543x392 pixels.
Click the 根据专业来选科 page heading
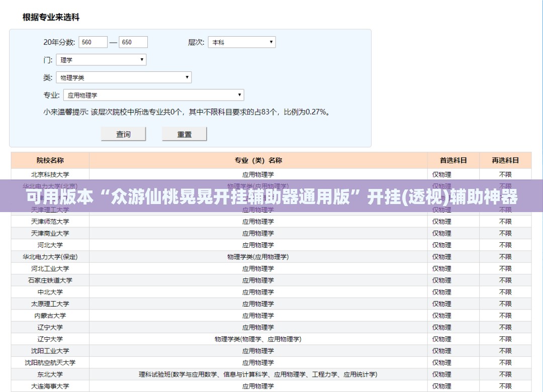pyautogui.click(x=51, y=17)
